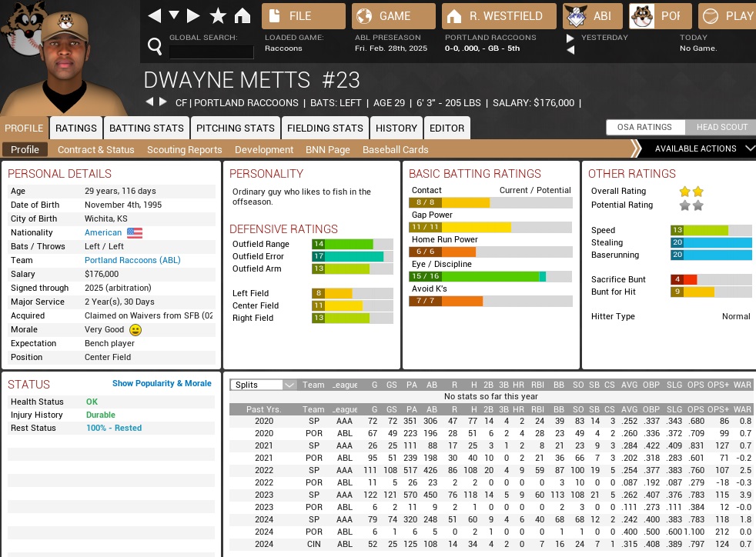The image size is (756, 557).
Task: Click the forward navigation arrow
Action: point(193,16)
